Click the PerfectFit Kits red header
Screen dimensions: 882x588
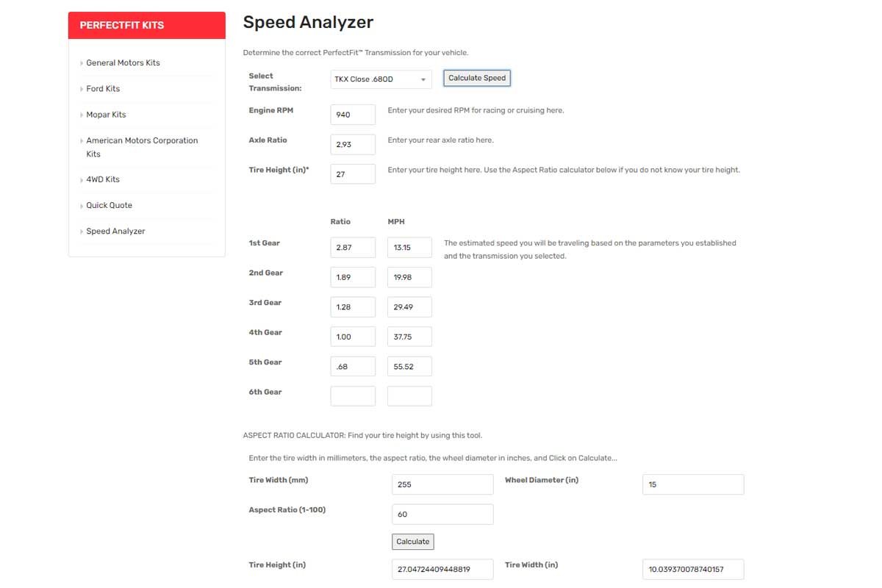147,25
